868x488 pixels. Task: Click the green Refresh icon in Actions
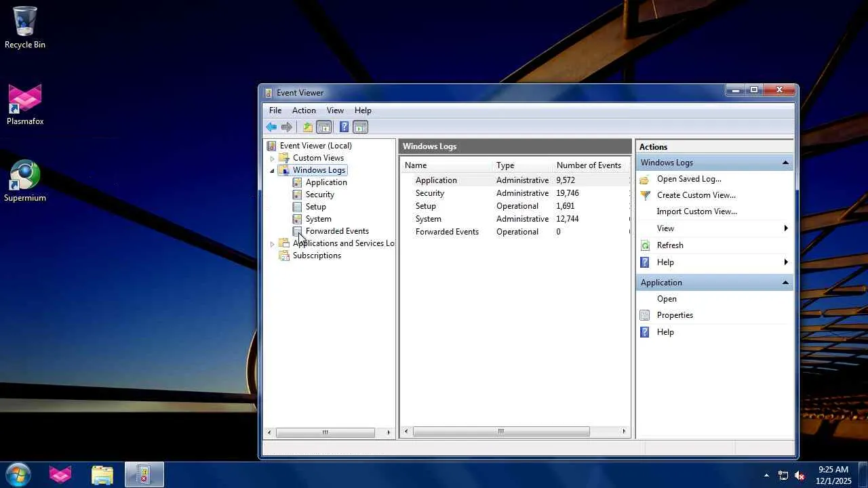coord(645,245)
